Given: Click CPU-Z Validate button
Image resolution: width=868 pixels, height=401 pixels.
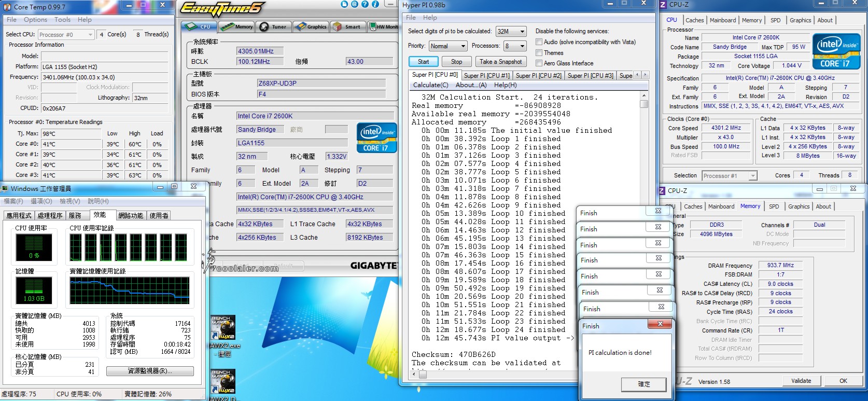Looking at the screenshot, I should pos(801,381).
